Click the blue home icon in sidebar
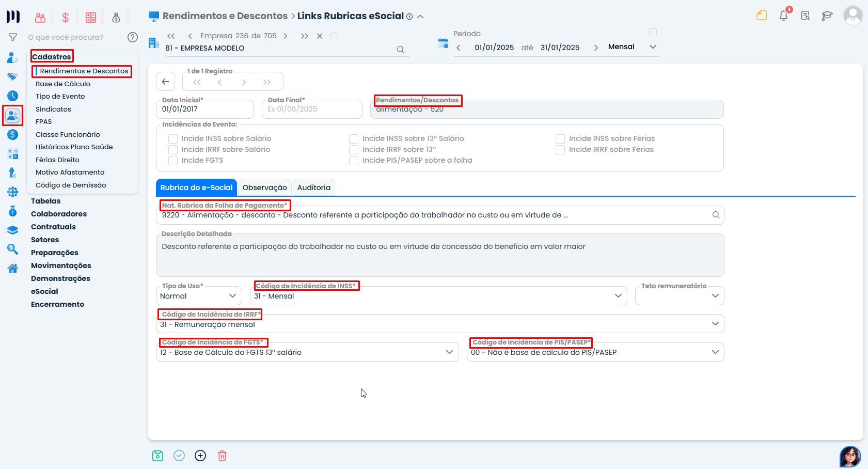Image resolution: width=868 pixels, height=469 pixels. (13, 269)
